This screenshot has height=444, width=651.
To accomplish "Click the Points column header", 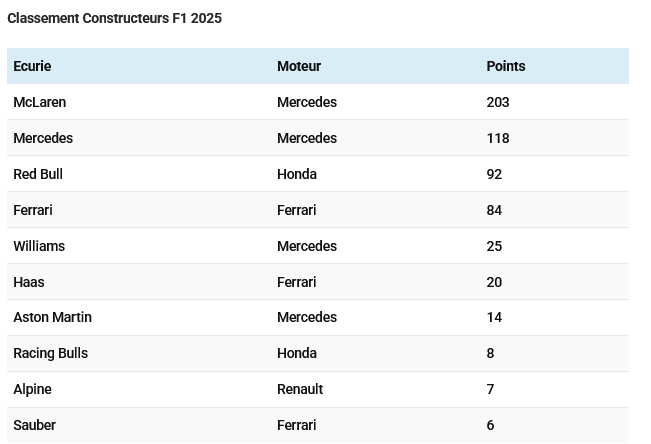I will click(506, 66).
